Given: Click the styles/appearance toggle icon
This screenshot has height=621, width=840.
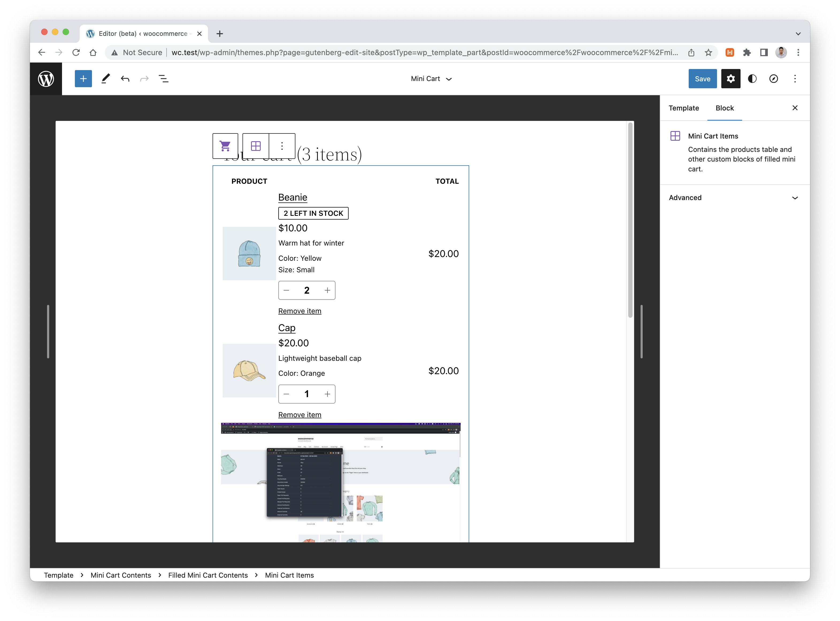Looking at the screenshot, I should pos(752,78).
